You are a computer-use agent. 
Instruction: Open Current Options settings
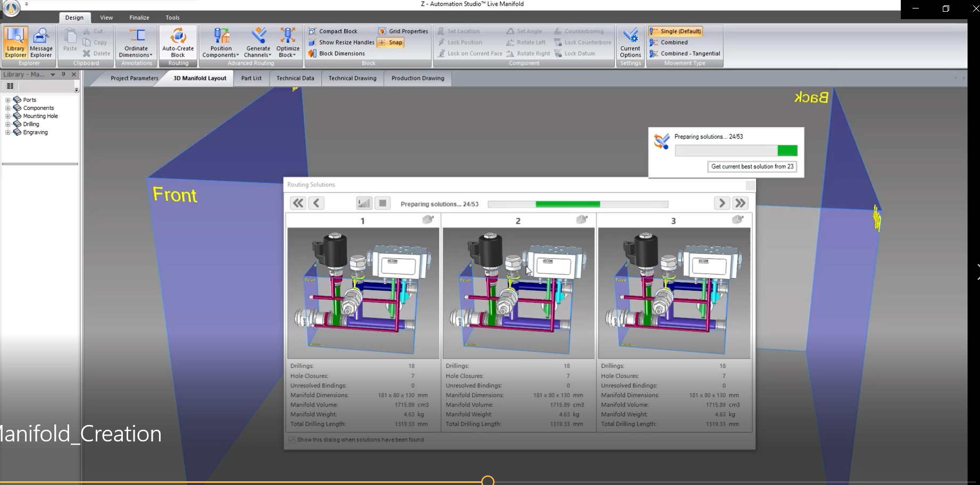tap(630, 42)
